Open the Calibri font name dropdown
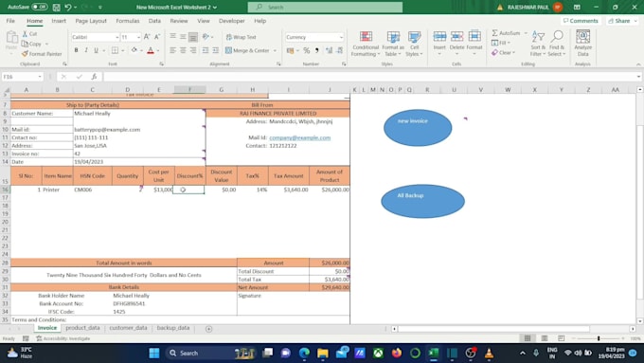Screen dimensions: 644x363 click(117, 37)
